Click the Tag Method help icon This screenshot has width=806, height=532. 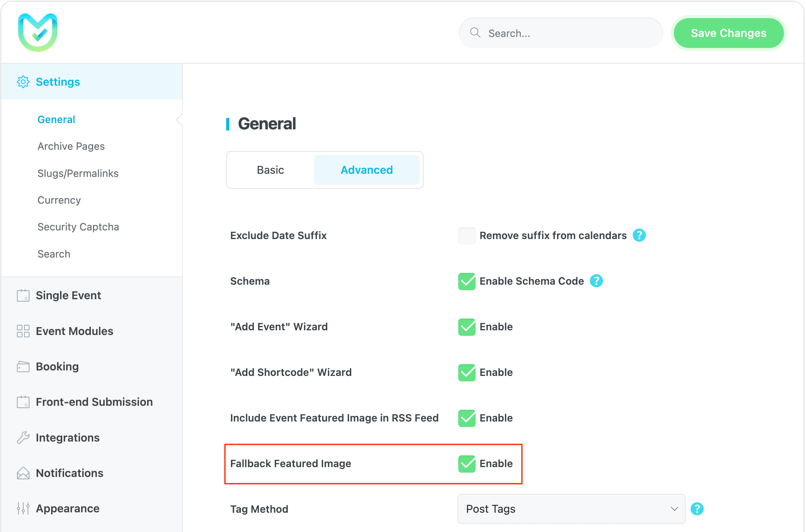pyautogui.click(x=697, y=509)
